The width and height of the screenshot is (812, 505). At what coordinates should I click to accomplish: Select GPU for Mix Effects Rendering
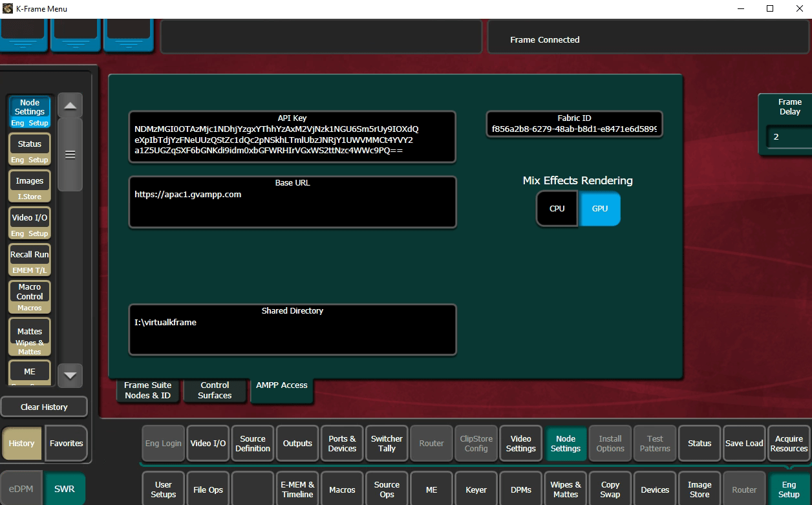tap(600, 209)
